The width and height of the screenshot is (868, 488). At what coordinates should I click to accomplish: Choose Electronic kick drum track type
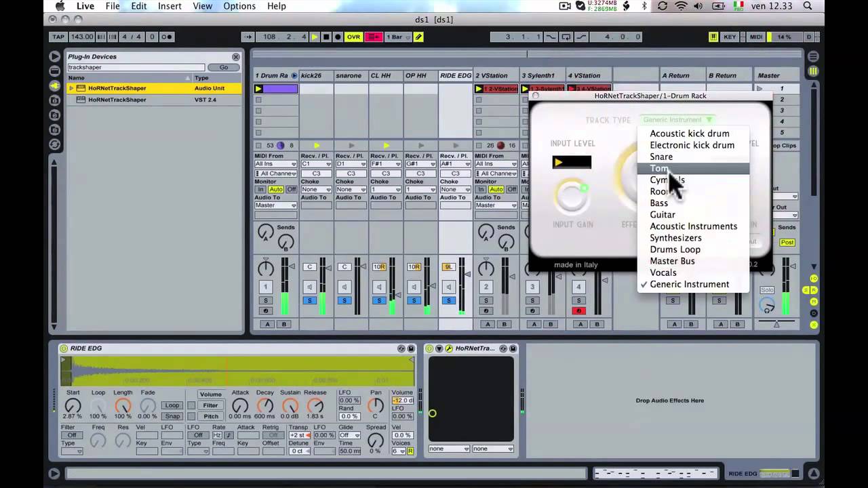[x=693, y=145]
